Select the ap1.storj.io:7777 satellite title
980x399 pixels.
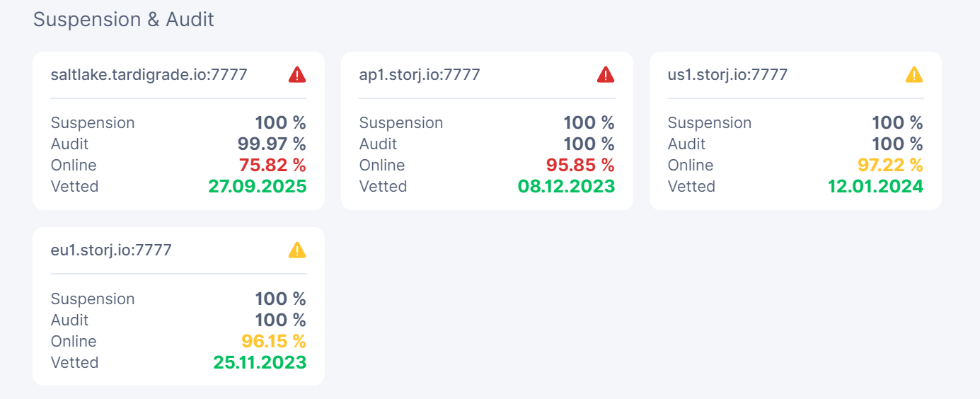click(420, 74)
